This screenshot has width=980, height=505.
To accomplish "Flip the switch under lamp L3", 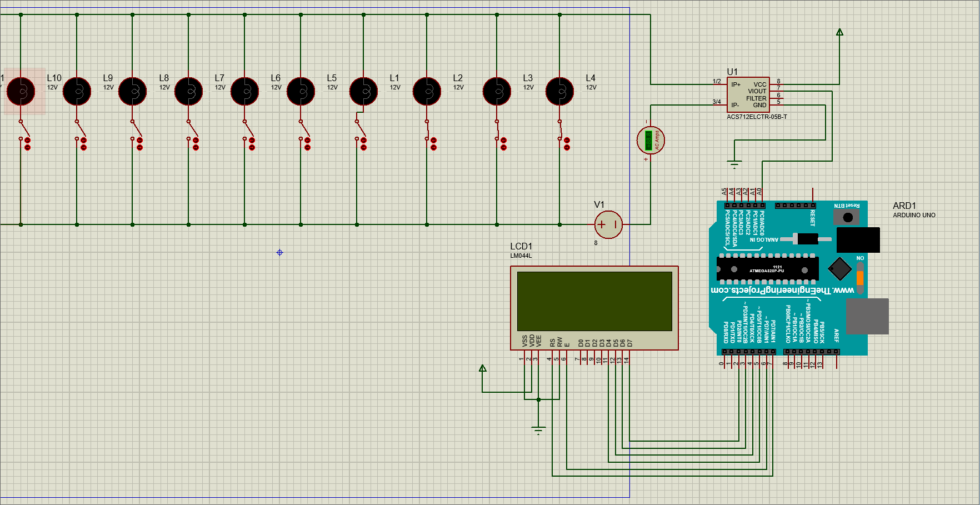I will [501, 134].
